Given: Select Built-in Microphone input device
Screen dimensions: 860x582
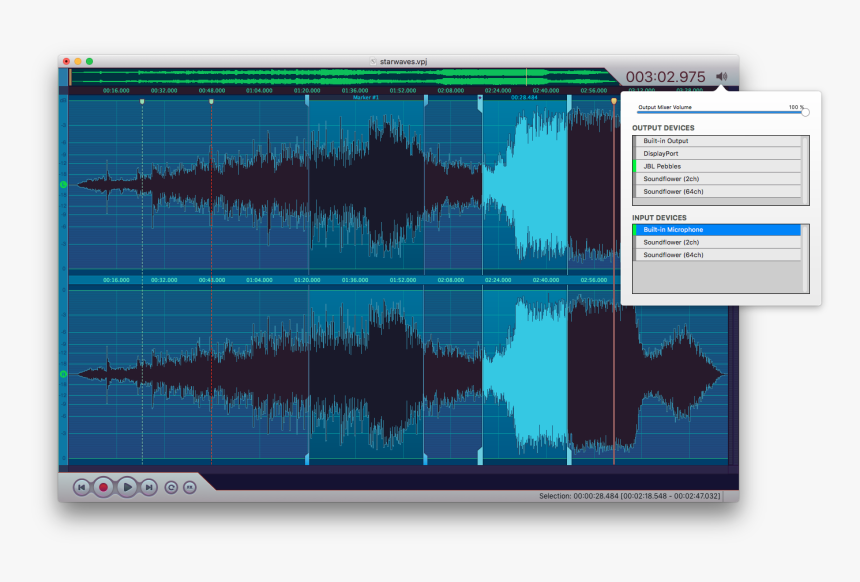Looking at the screenshot, I should (x=717, y=230).
